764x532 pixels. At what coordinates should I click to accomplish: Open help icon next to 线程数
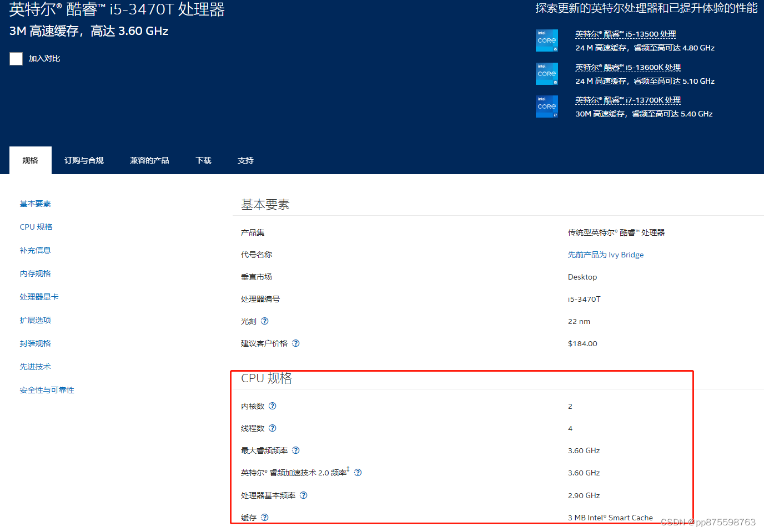(273, 428)
